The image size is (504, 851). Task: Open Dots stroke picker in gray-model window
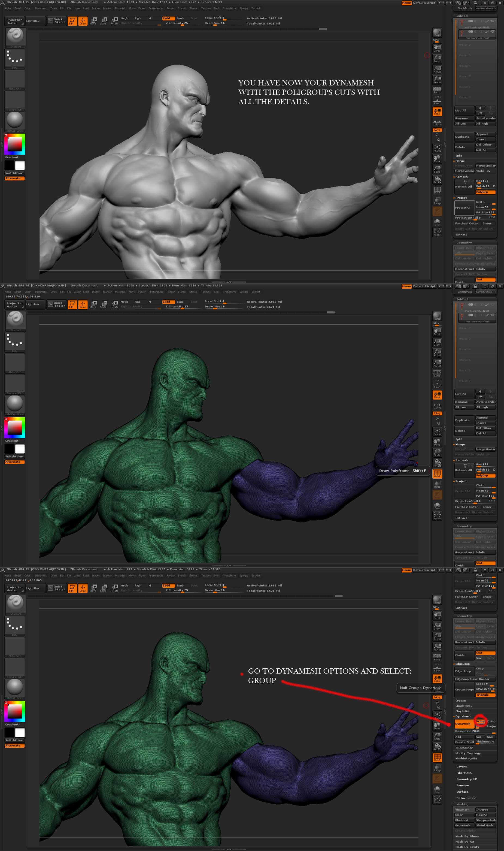pyautogui.click(x=15, y=58)
